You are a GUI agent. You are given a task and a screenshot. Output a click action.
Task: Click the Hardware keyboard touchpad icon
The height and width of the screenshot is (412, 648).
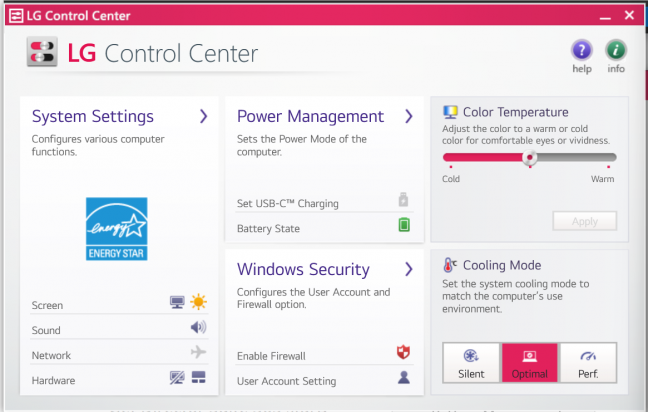coord(199,377)
